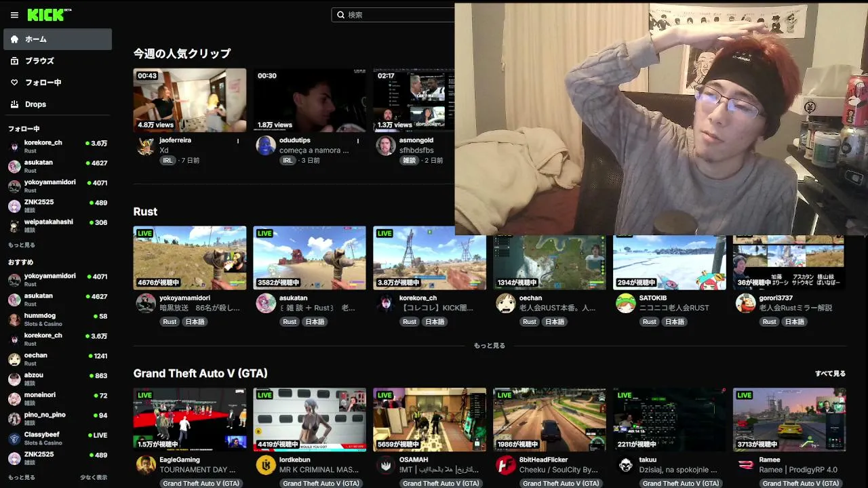Select ホーム in the sidebar

coord(58,39)
